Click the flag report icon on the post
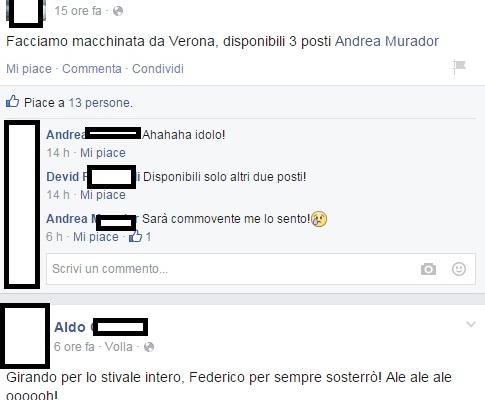Image resolution: width=485 pixels, height=400 pixels. pyautogui.click(x=459, y=67)
